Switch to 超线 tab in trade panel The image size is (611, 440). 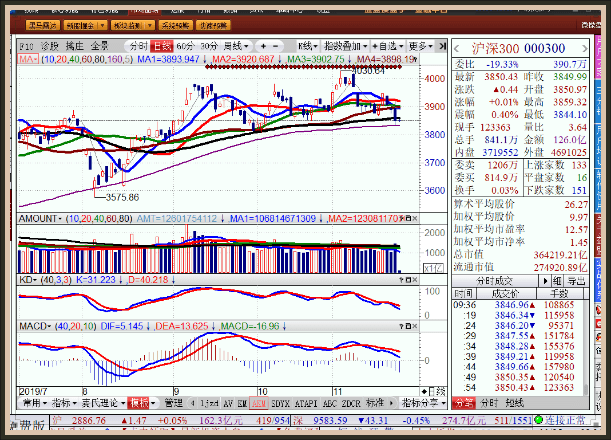[x=514, y=403]
